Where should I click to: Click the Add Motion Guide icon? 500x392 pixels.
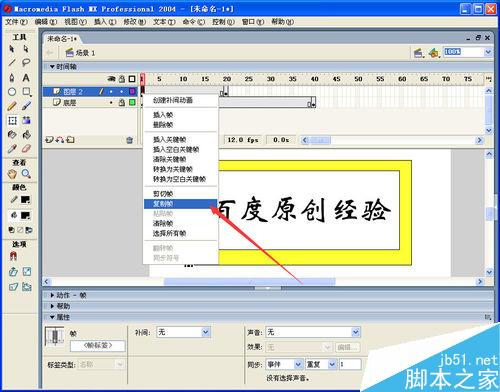click(60, 140)
